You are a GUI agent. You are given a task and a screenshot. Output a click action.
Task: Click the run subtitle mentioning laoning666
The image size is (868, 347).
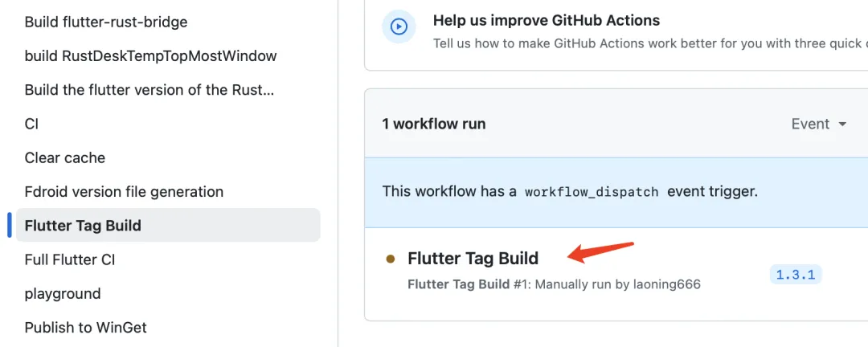pos(554,284)
